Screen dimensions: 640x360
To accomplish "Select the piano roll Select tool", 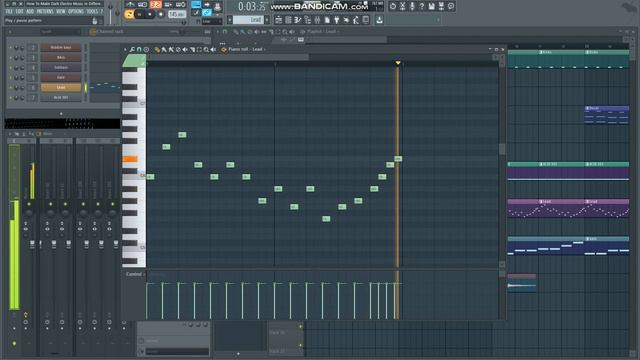I will pyautogui.click(x=199, y=49).
